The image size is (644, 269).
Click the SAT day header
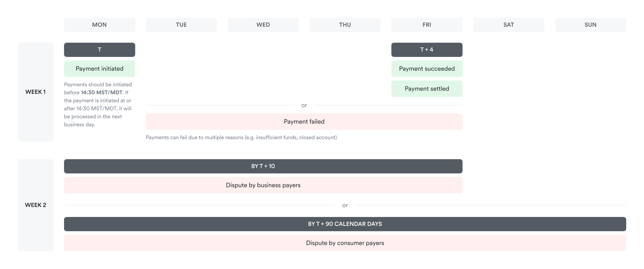pyautogui.click(x=509, y=25)
